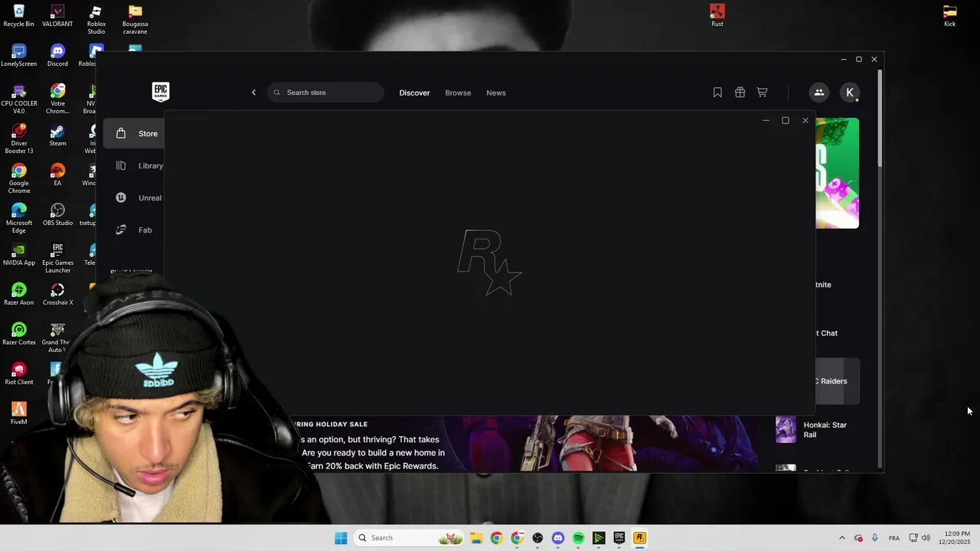Viewport: 980px width, 551px height.
Task: Minimize the Rockstar launcher window
Action: click(x=766, y=120)
